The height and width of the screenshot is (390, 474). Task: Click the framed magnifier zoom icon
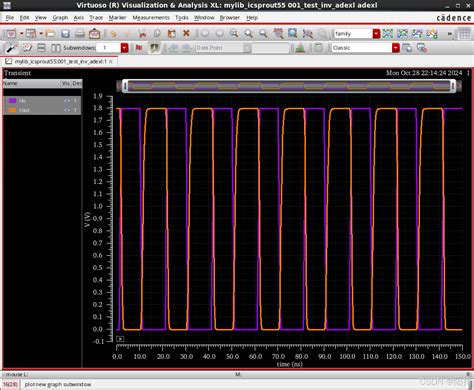click(292, 33)
